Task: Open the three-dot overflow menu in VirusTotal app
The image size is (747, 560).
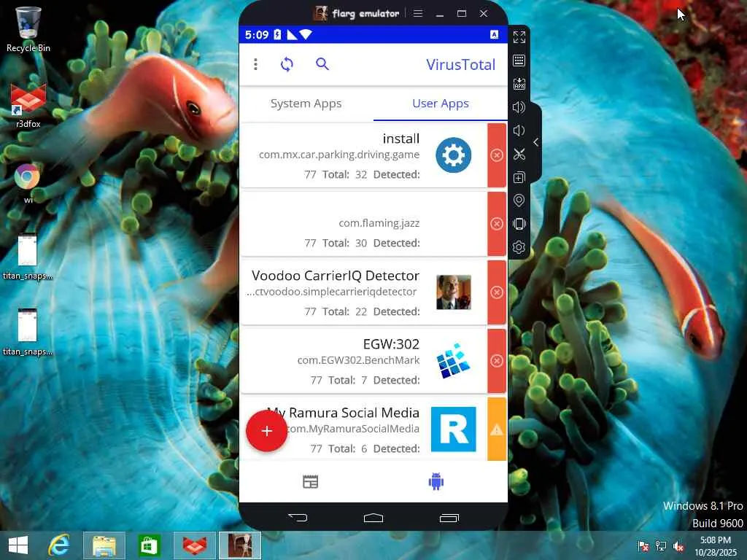Action: pos(256,64)
